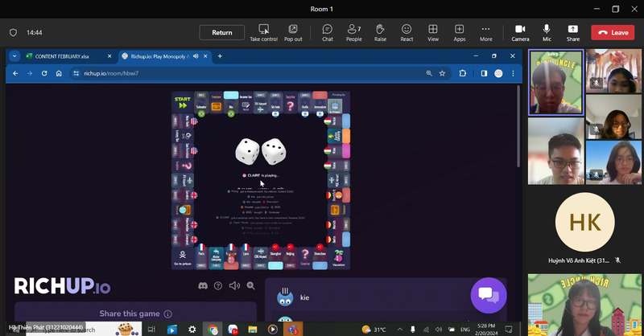Expand the browser tab search dropdown

coord(14,56)
